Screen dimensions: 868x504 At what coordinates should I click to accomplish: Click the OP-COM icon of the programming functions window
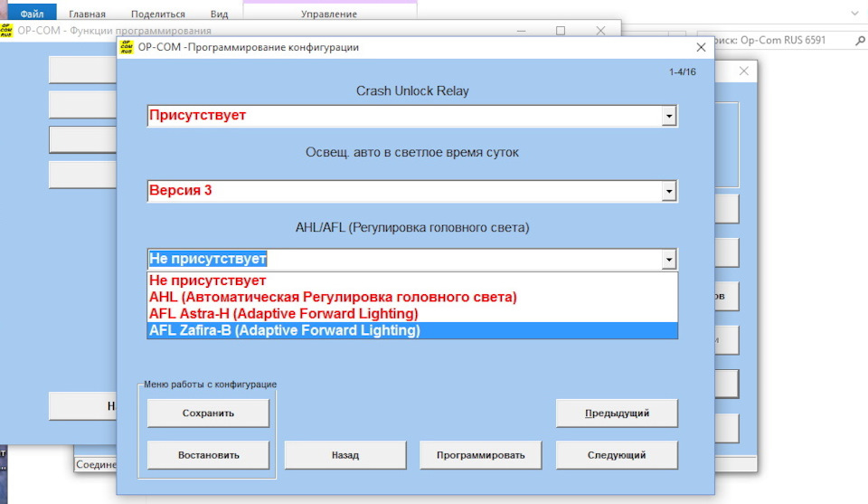coord(7,31)
